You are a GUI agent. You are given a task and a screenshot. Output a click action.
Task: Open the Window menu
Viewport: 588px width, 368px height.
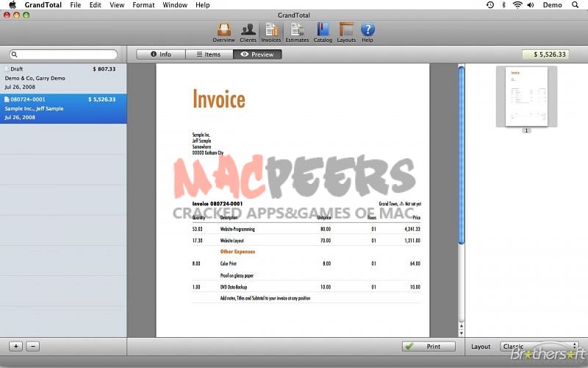coord(175,5)
